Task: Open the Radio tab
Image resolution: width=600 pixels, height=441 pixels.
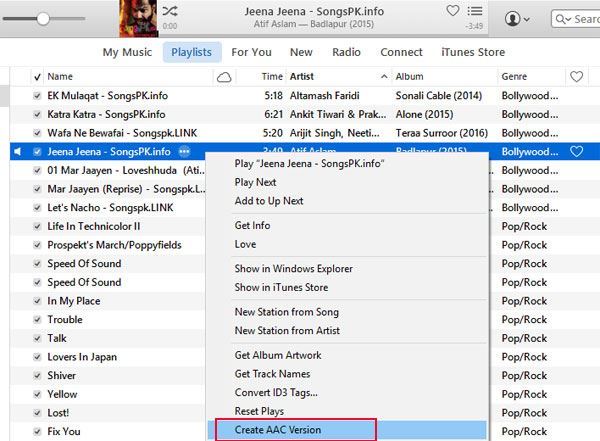Action: (x=346, y=52)
